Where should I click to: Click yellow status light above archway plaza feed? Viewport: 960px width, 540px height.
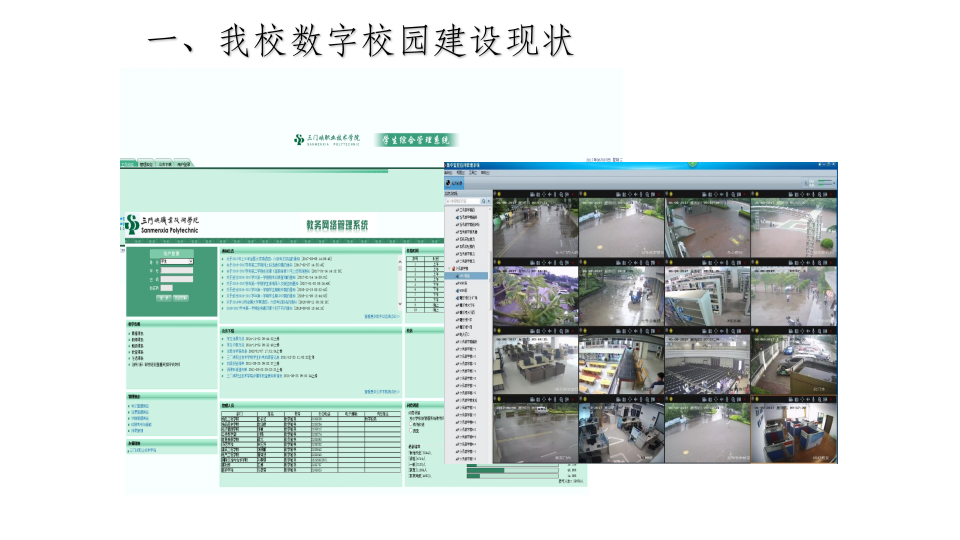[x=757, y=194]
